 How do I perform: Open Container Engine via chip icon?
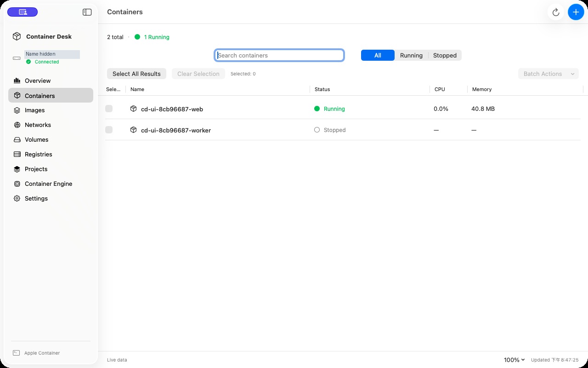point(17,184)
